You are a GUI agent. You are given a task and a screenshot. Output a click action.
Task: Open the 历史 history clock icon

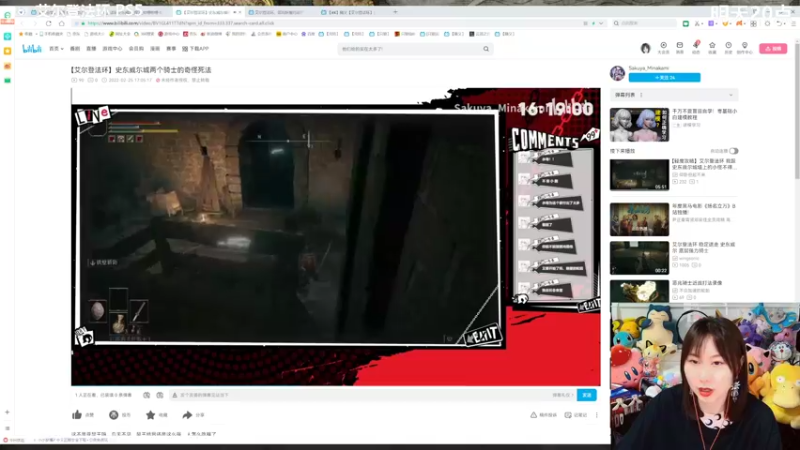(x=729, y=47)
